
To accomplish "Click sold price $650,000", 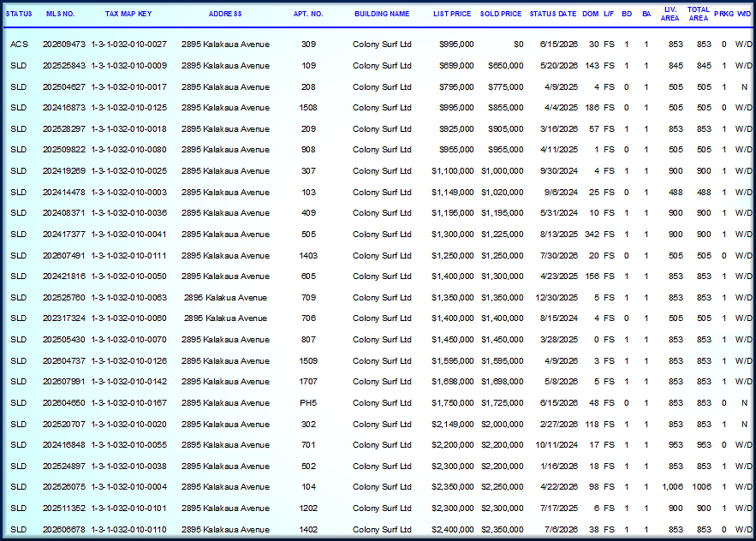I will [505, 66].
